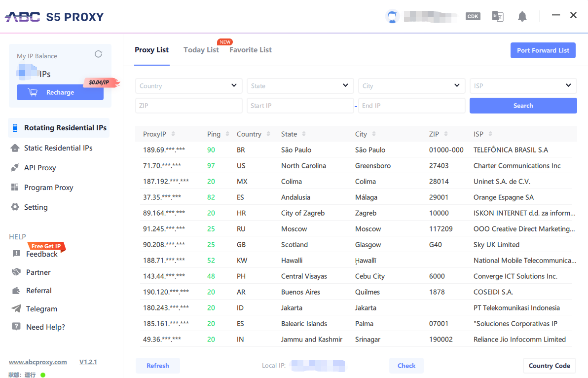
Task: Select the 37.35.***.*** proxy row
Action: pos(356,197)
